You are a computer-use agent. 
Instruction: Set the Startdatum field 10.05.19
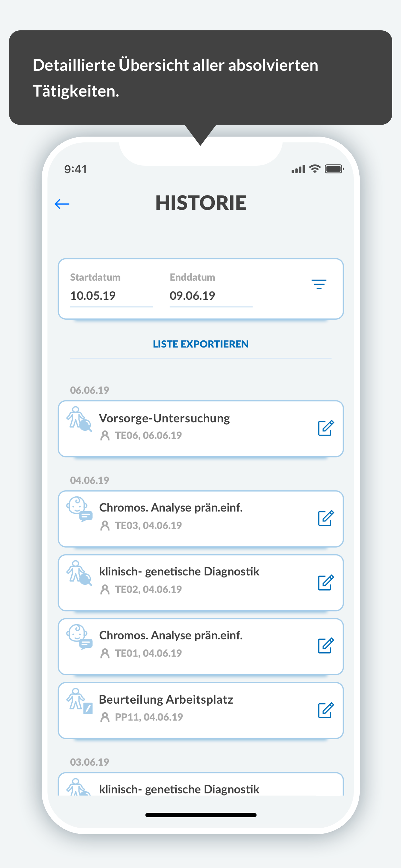pyautogui.click(x=111, y=296)
